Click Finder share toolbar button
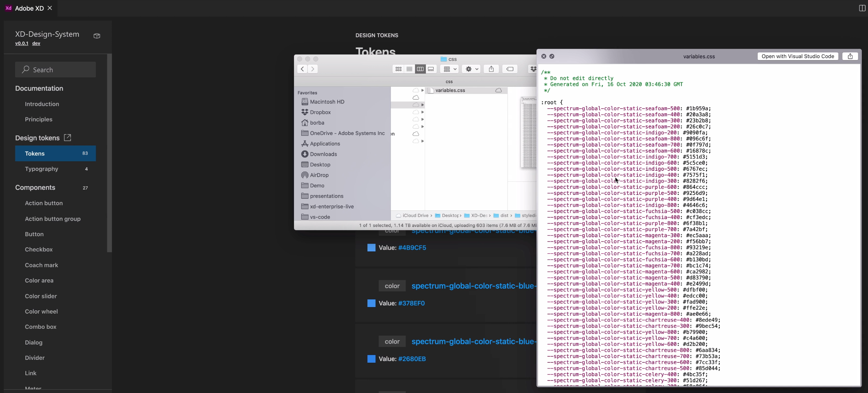The height and width of the screenshot is (393, 868). coord(491,69)
